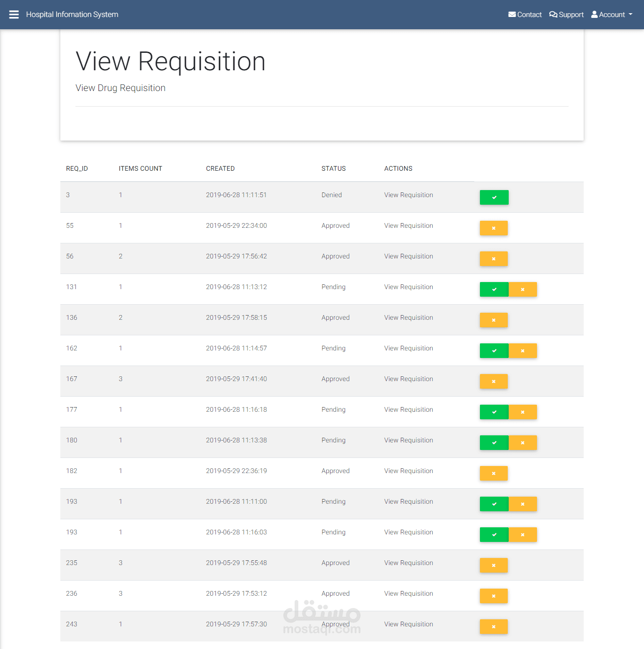The image size is (644, 649).
Task: Deny requisition created 2019-06-28 11:11:00
Action: (522, 504)
